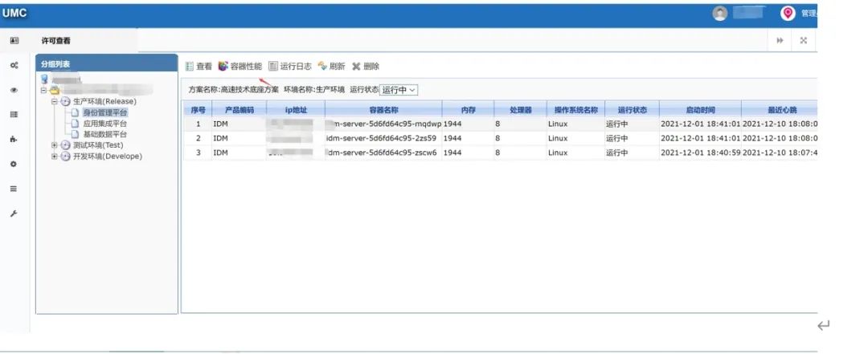Click the pink location pin icon
The image size is (868, 354).
[x=788, y=14]
